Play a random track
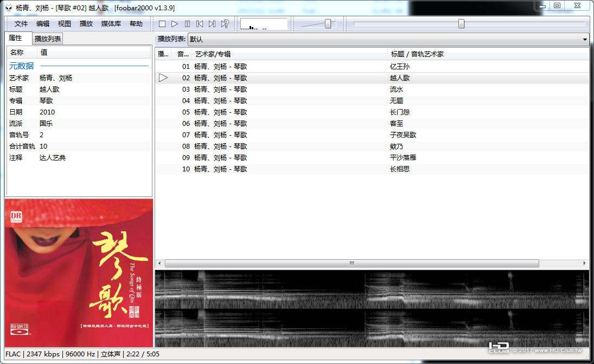594x364 pixels. 225,24
